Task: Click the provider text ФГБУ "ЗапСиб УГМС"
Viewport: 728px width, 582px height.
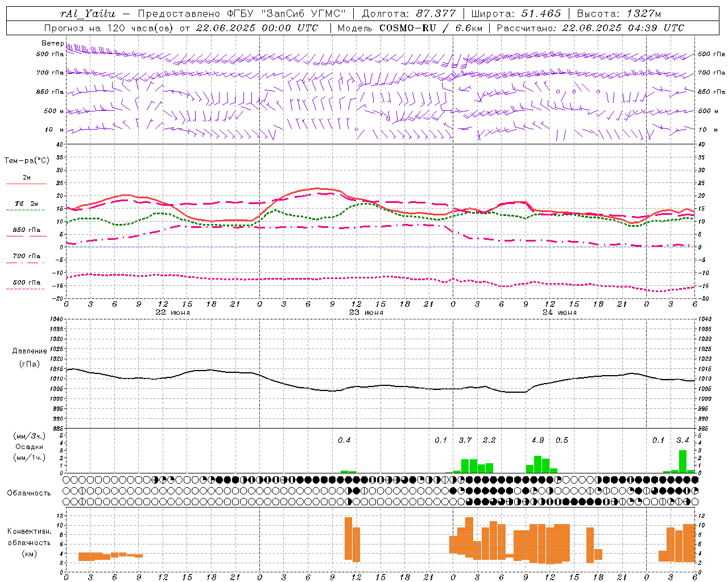Action: (x=287, y=14)
